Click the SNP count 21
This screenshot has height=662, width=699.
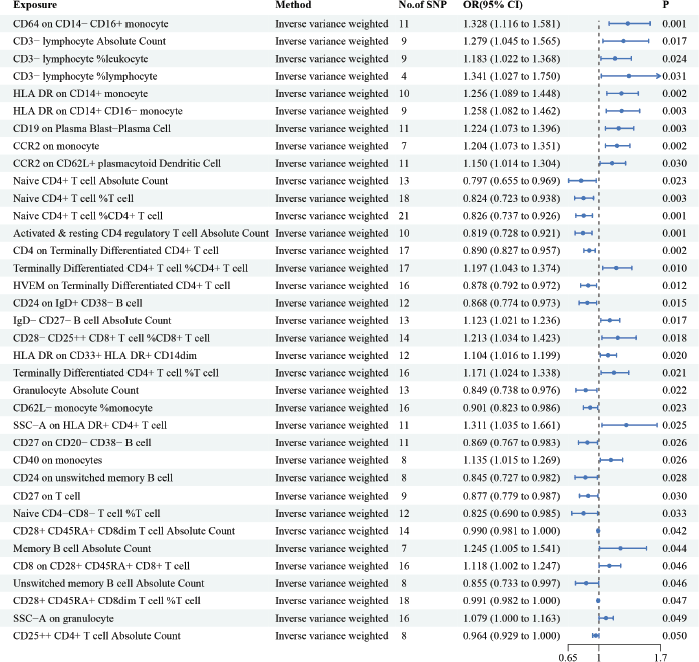pyautogui.click(x=404, y=216)
